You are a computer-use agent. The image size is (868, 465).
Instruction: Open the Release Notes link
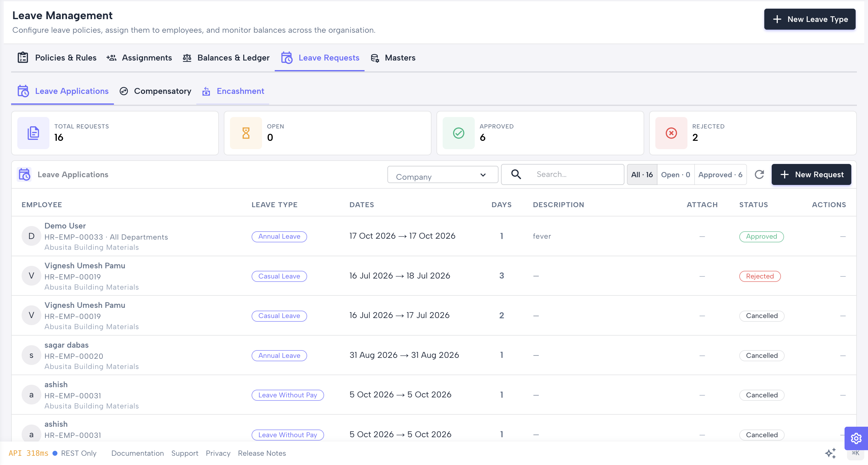tap(262, 453)
